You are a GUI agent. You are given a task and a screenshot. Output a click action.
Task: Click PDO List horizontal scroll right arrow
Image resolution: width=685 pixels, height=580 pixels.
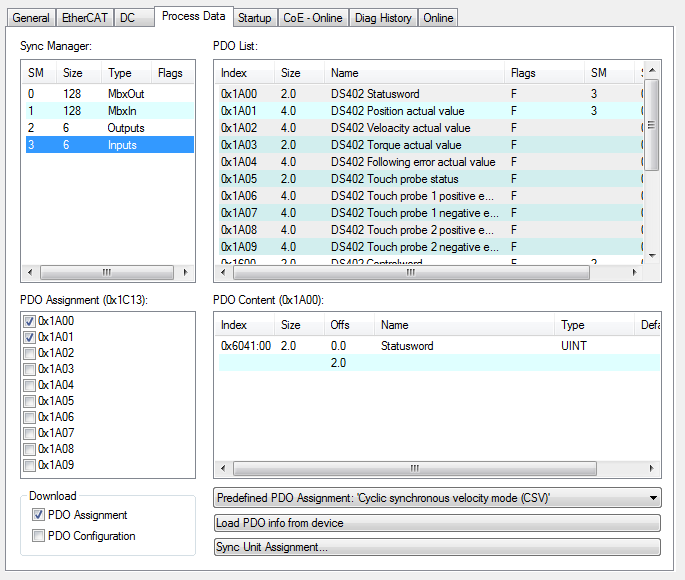(x=635, y=273)
